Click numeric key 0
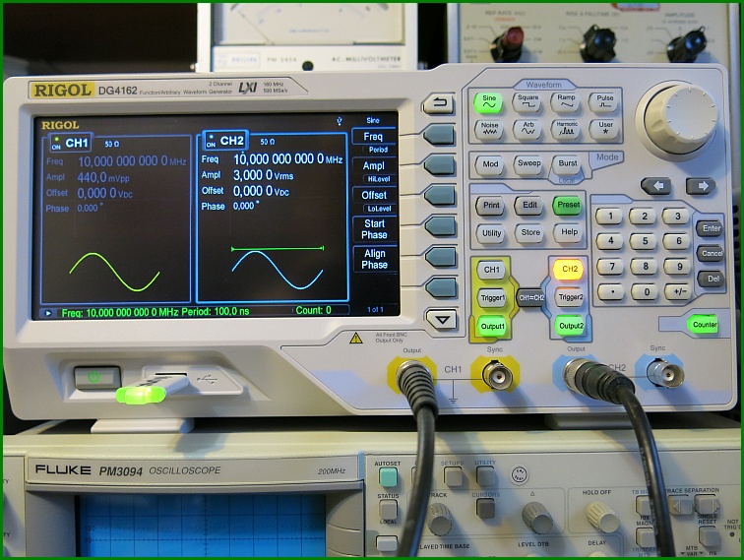 (x=645, y=292)
